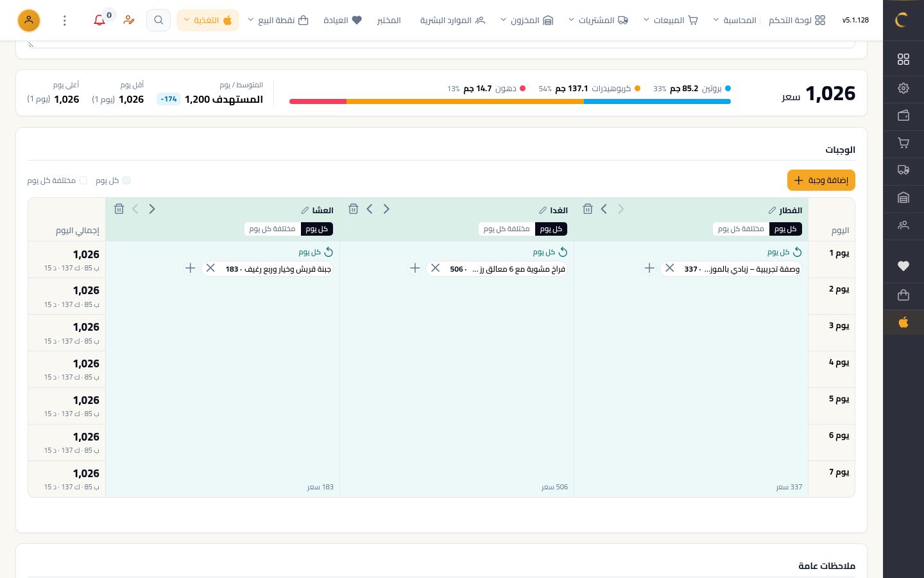Click the orange carbohydrate segment of macro bar
Image resolution: width=924 pixels, height=578 pixels.
(465, 101)
